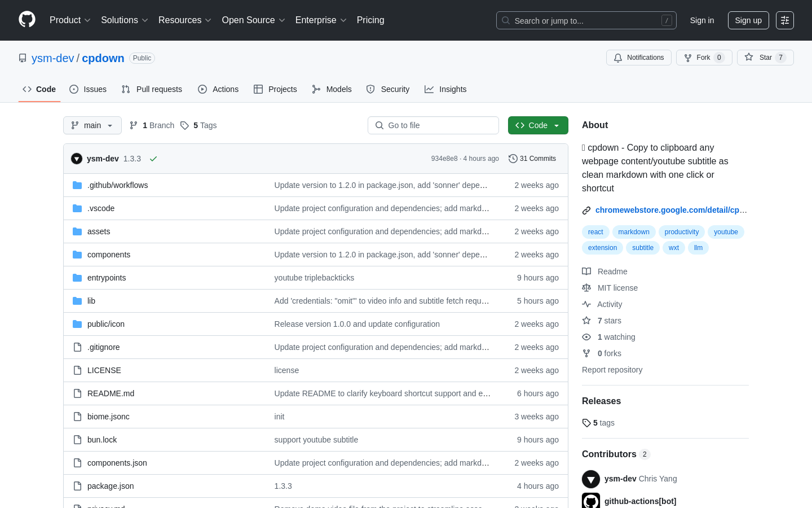Screen dimensions: 812x508
Task: Click the Readme book icon
Action: (586, 271)
